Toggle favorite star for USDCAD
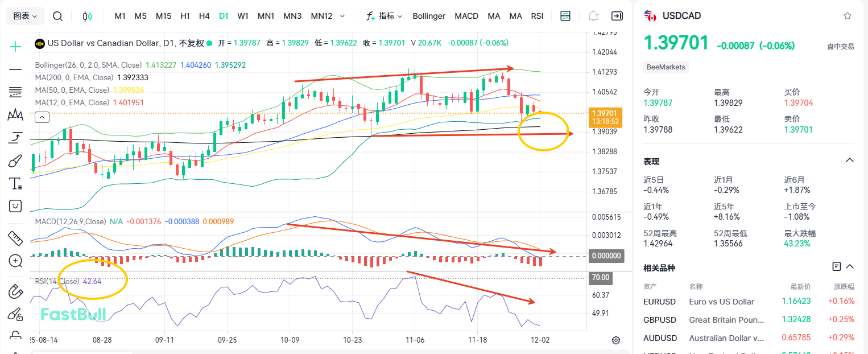The height and width of the screenshot is (354, 868). (x=848, y=16)
